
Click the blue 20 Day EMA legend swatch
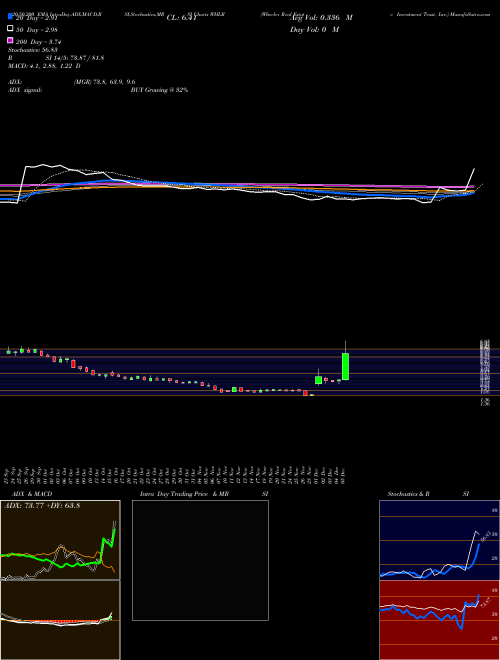point(10,17)
